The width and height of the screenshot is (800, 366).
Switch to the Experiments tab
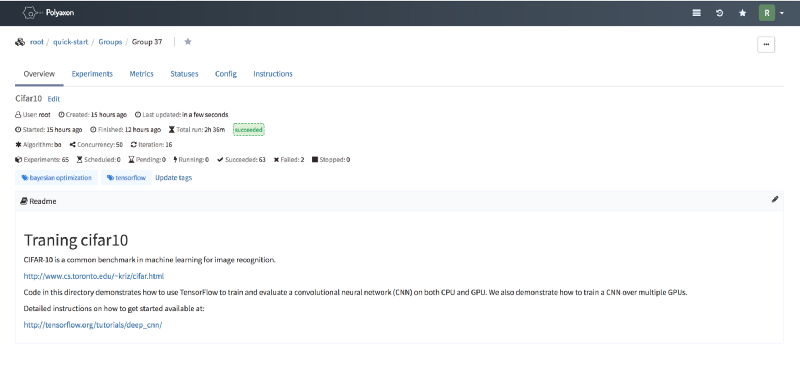point(92,74)
